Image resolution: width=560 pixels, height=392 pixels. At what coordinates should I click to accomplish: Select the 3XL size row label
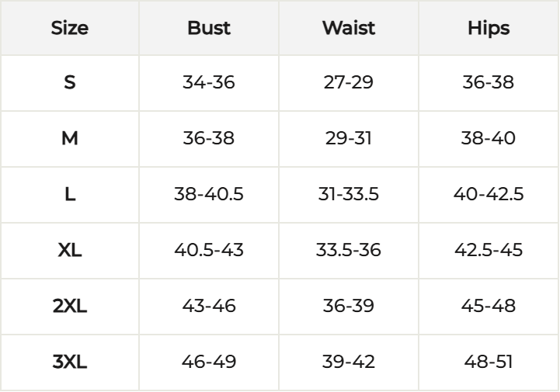click(70, 362)
